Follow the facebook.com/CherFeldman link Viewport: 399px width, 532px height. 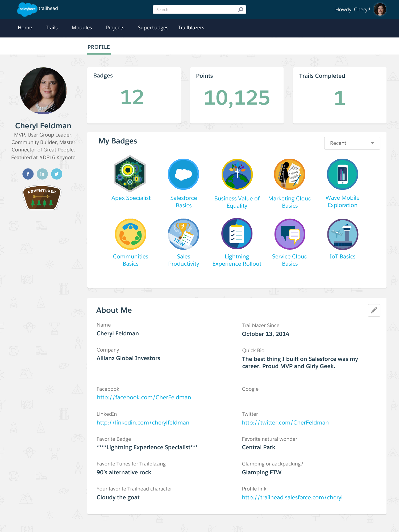144,397
